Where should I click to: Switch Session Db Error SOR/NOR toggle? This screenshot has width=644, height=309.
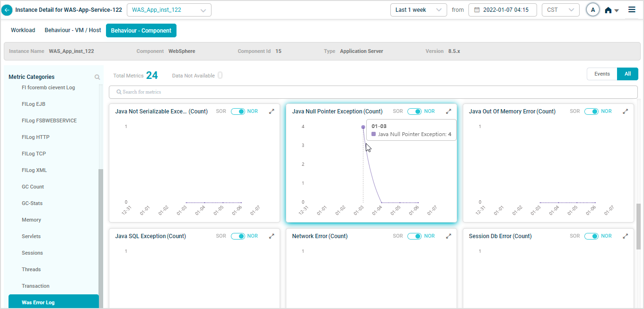(x=591, y=236)
